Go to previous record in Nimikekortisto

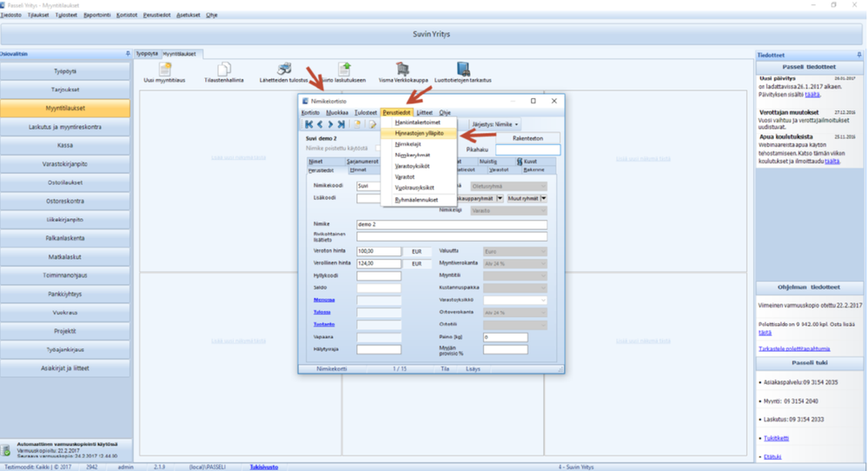click(x=320, y=124)
